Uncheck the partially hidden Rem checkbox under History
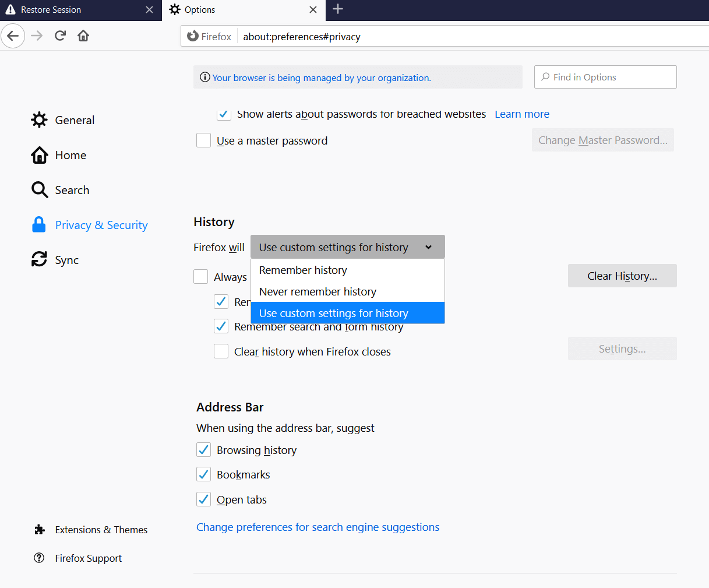Viewport: 709px width, 588px height. [221, 301]
